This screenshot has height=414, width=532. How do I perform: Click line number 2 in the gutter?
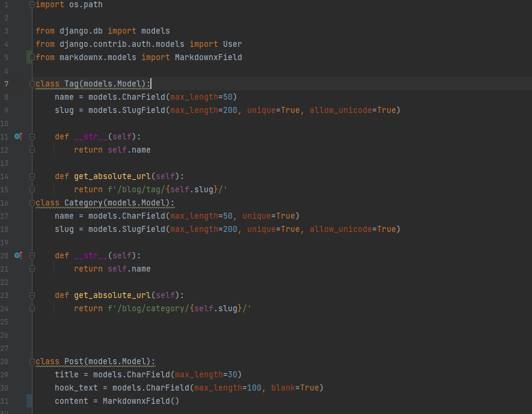pos(7,18)
